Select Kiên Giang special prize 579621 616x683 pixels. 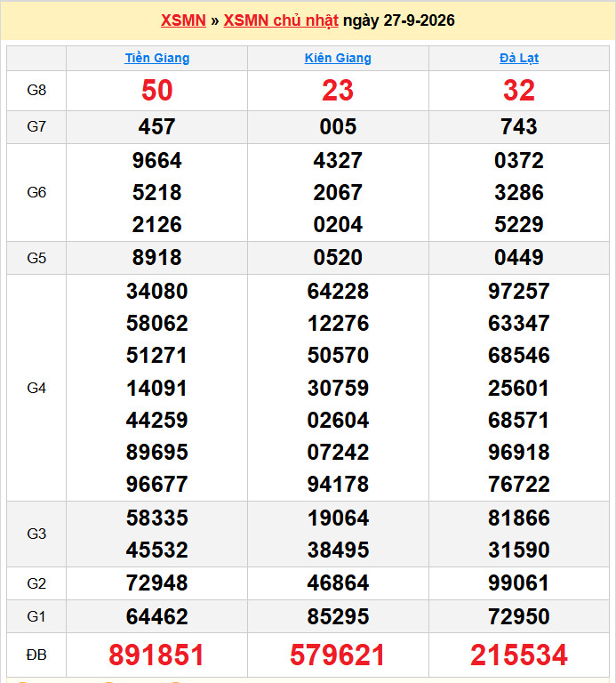338,655
